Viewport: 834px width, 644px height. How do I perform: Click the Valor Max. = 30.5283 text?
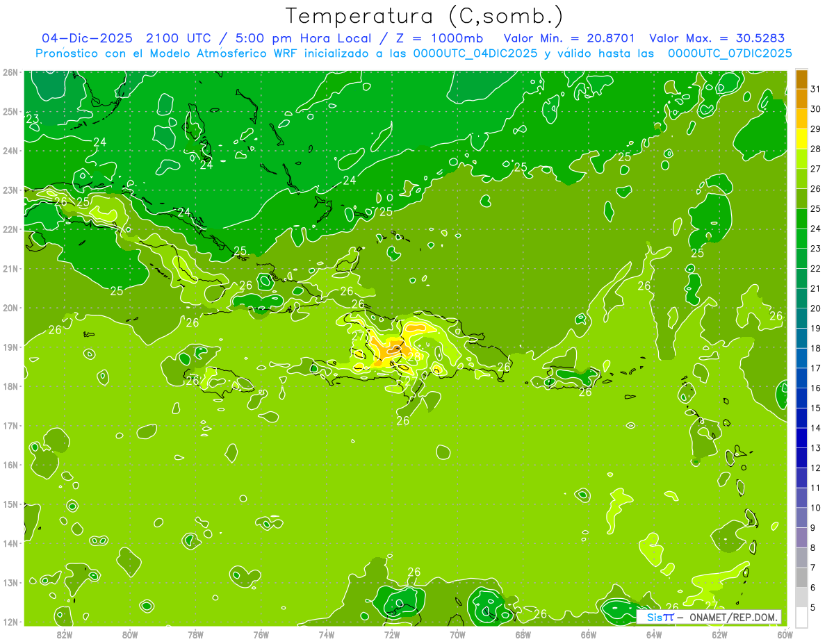(x=717, y=38)
